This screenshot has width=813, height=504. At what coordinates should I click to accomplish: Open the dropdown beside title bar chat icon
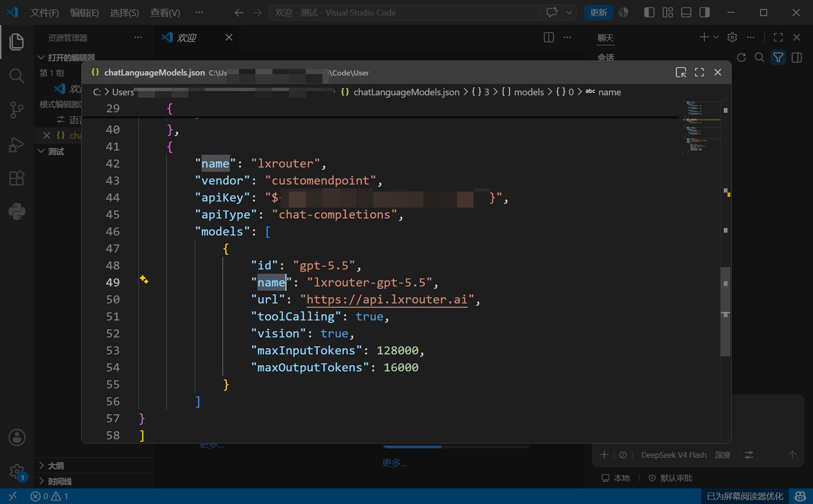pos(569,13)
